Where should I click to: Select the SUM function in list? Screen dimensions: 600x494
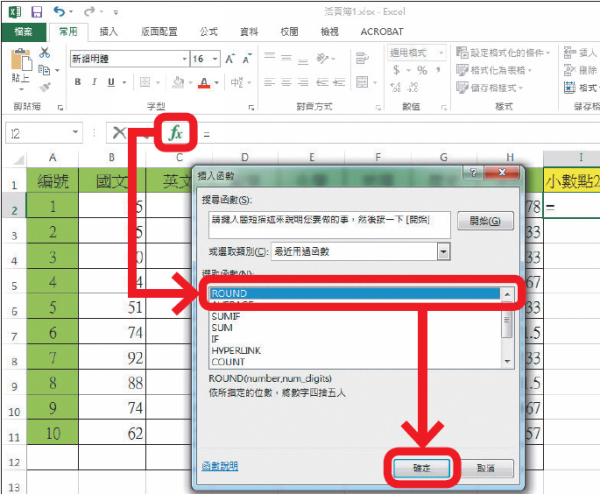tap(222, 328)
